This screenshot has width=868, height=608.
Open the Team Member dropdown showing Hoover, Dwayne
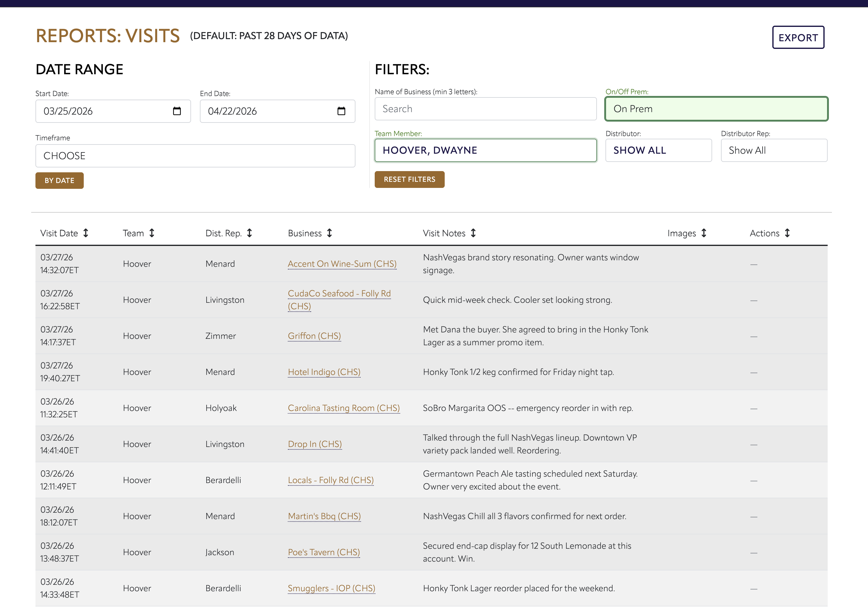coord(485,150)
